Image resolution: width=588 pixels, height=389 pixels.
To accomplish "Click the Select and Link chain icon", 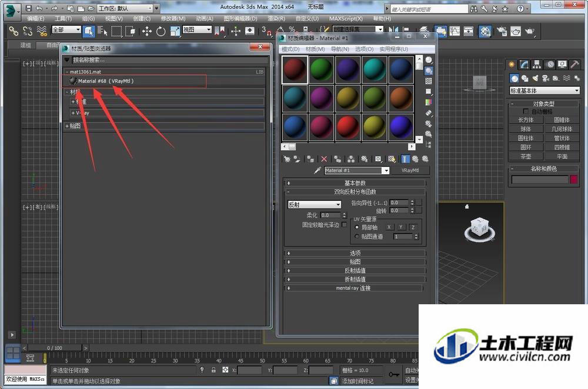I will (x=14, y=31).
